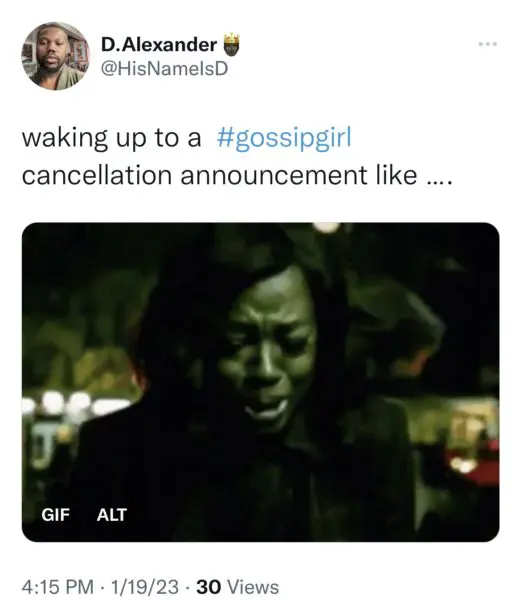Screen dimensions: 511x600
Task: Click the blurred lights in the GIF background
Action: [x=75, y=404]
